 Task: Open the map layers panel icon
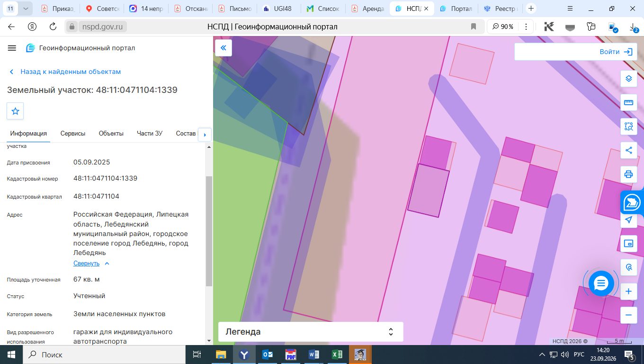click(628, 79)
